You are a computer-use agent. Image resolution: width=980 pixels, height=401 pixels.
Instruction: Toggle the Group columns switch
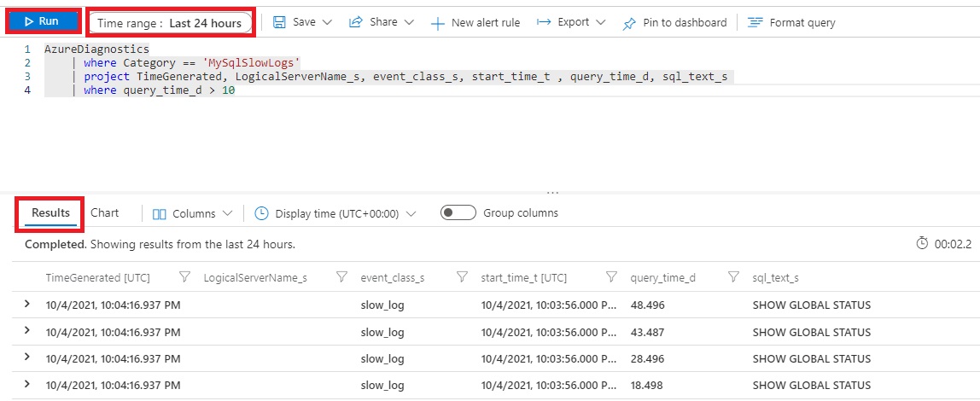pos(458,213)
